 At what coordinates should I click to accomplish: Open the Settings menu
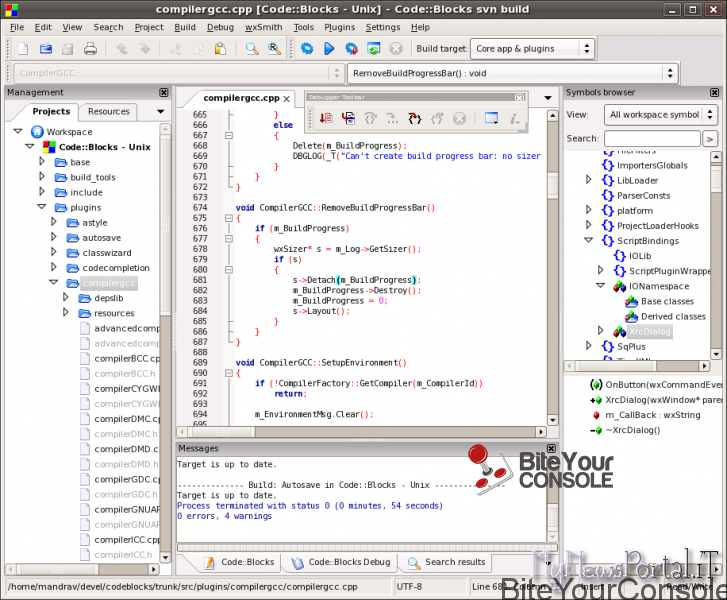tap(383, 27)
